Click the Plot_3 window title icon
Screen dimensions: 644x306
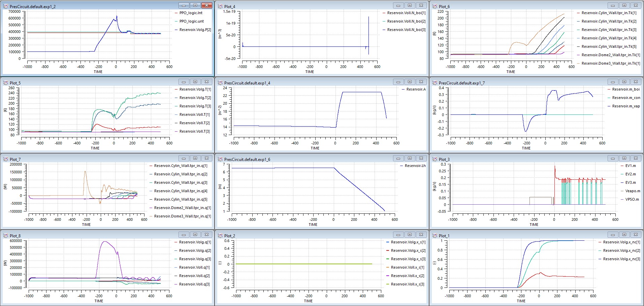pos(435,159)
